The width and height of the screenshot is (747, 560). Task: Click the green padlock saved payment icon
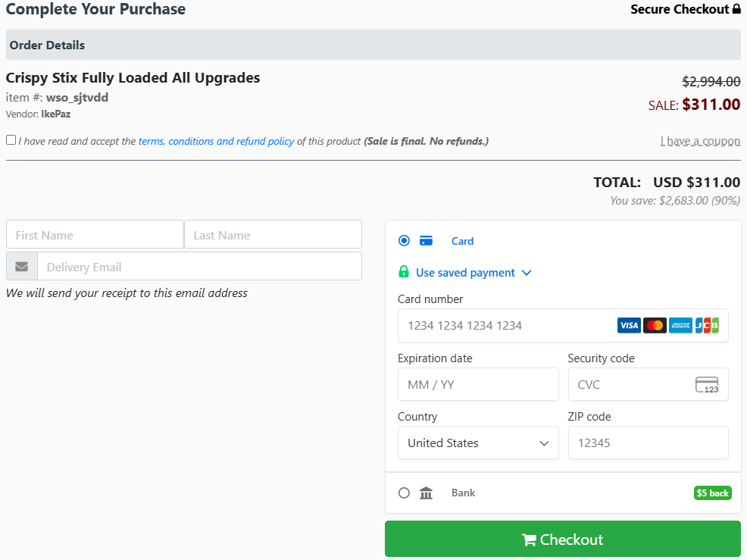[x=404, y=273]
